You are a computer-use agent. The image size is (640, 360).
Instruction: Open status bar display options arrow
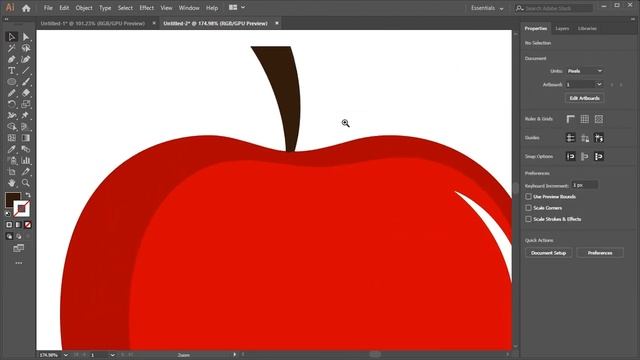pyautogui.click(x=234, y=355)
